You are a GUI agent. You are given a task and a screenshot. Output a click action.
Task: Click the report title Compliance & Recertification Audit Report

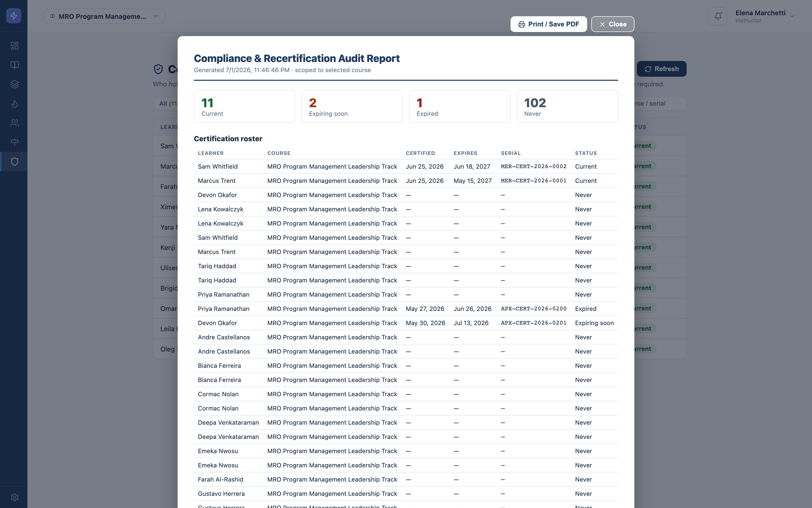click(x=297, y=58)
